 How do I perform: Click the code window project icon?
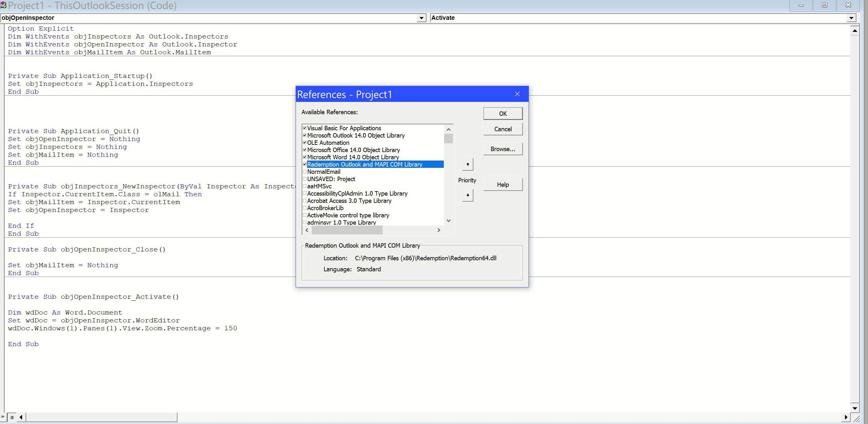[3, 5]
